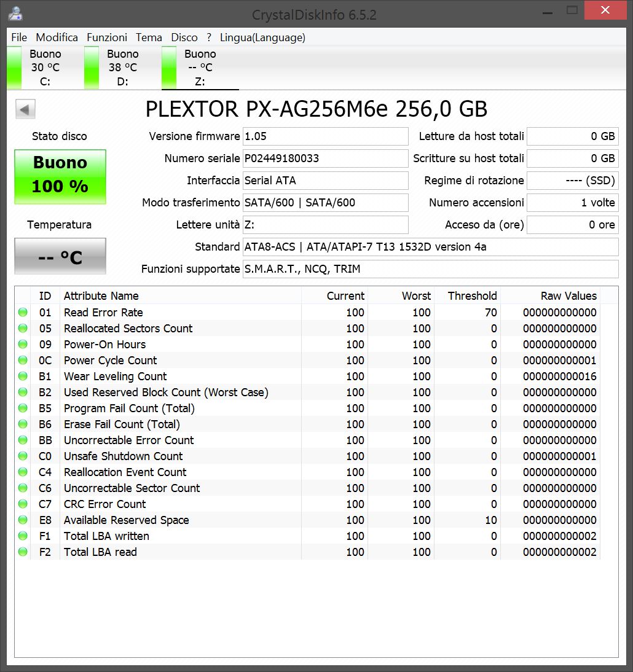Click the Scritture su host totali value
Viewport: 633px width, 672px height.
573,158
